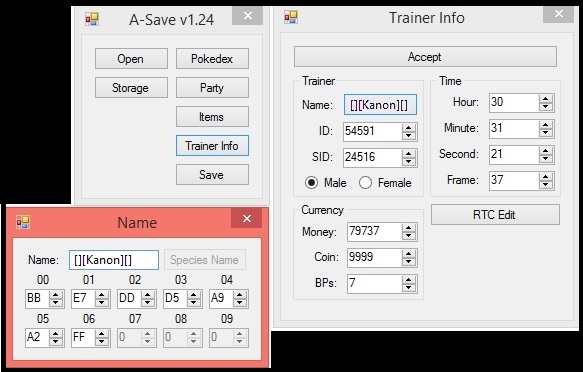Decrease the BPs value
Image resolution: width=583 pixels, height=372 pixels.
[x=409, y=288]
